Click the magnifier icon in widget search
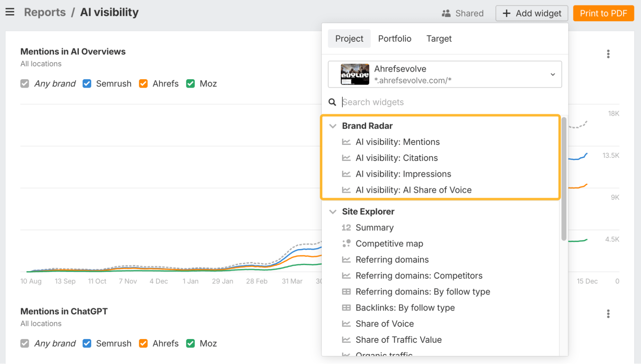This screenshot has width=641, height=364. (332, 102)
